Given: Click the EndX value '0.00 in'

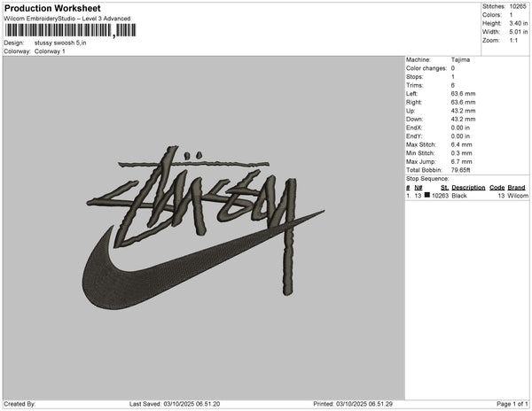Looking at the screenshot, I should pyautogui.click(x=460, y=128).
